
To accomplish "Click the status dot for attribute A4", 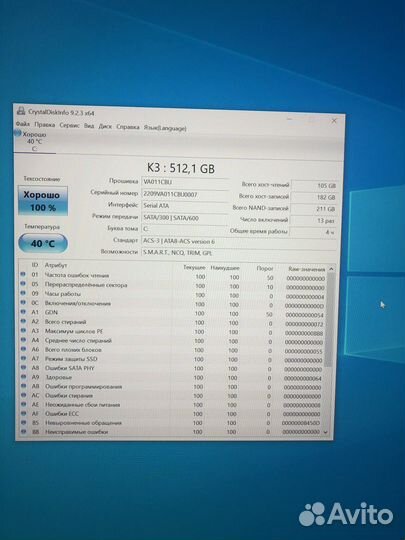I will click(23, 339).
